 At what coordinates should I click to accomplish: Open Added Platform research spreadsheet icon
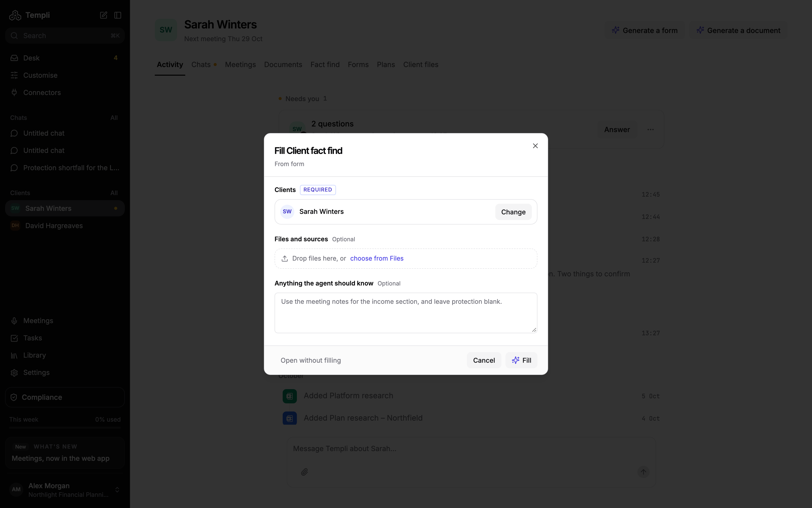[x=290, y=396]
